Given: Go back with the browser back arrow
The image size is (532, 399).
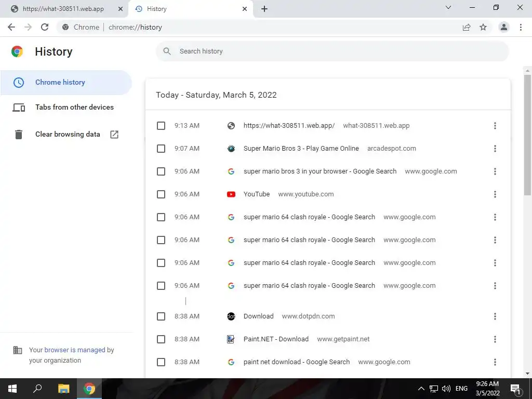Looking at the screenshot, I should [11, 27].
